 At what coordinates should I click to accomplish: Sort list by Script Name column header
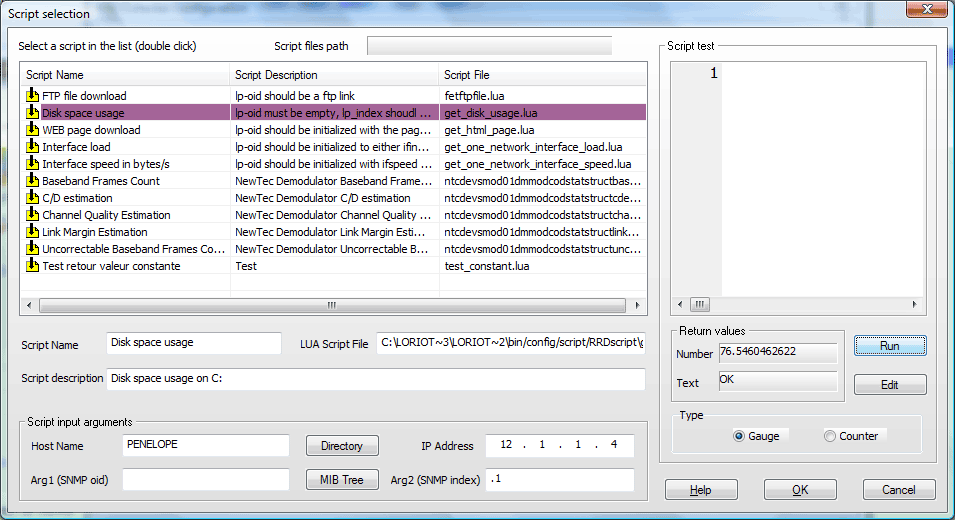point(125,75)
